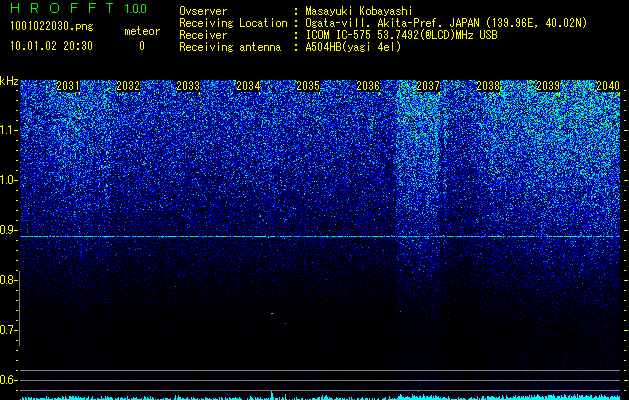
Task: Click the Ovserver label
Action: (203, 11)
